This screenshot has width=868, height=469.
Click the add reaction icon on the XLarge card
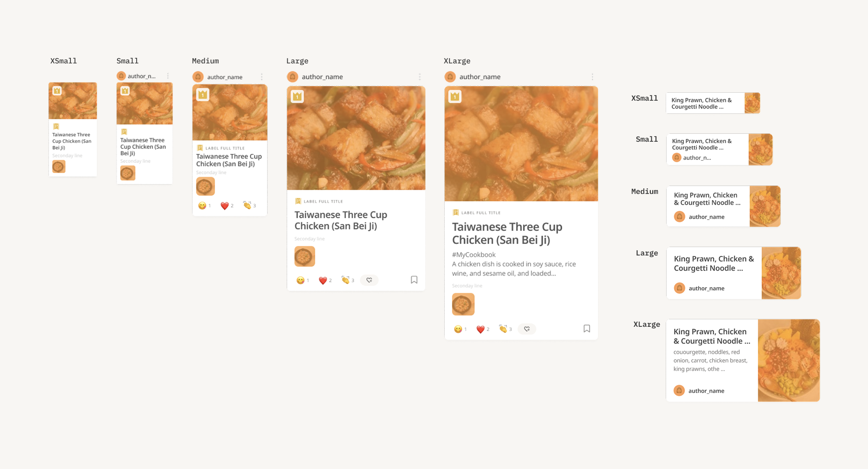[527, 329]
